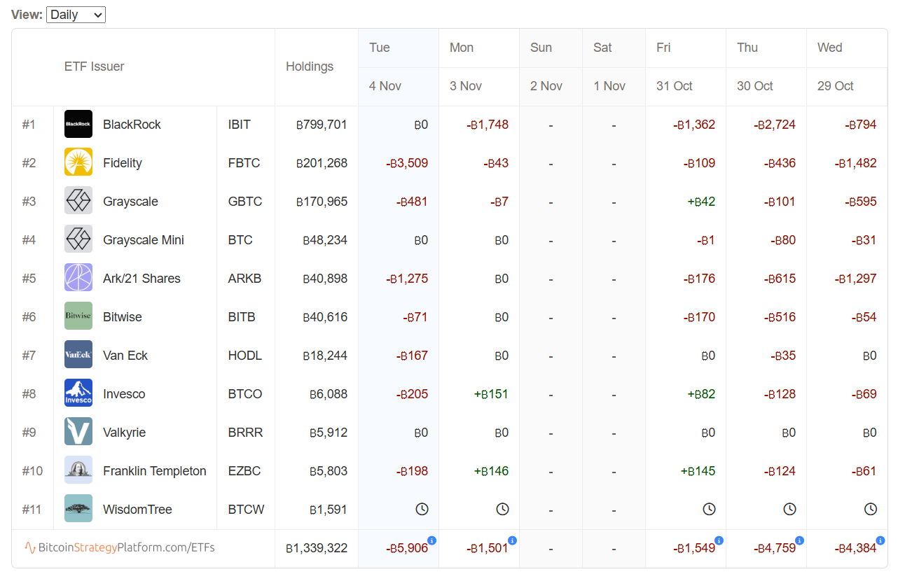Click WisdomTree pending clock icon for 29 Oct
The height and width of the screenshot is (588, 905).
[870, 509]
